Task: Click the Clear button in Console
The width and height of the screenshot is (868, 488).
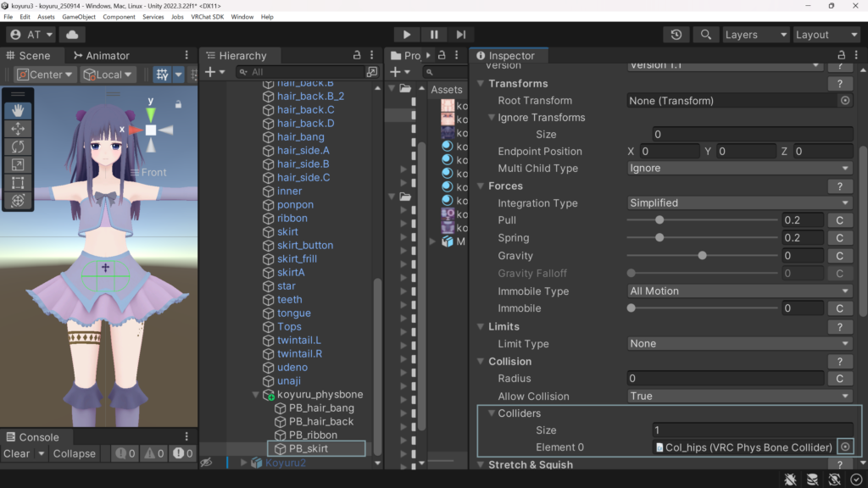Action: 16,453
